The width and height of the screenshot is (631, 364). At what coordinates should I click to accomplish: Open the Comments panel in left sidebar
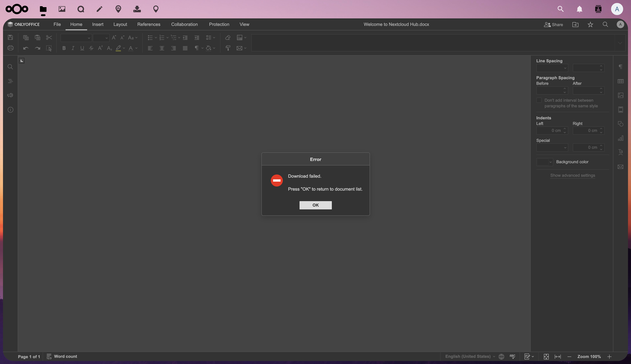(x=10, y=95)
